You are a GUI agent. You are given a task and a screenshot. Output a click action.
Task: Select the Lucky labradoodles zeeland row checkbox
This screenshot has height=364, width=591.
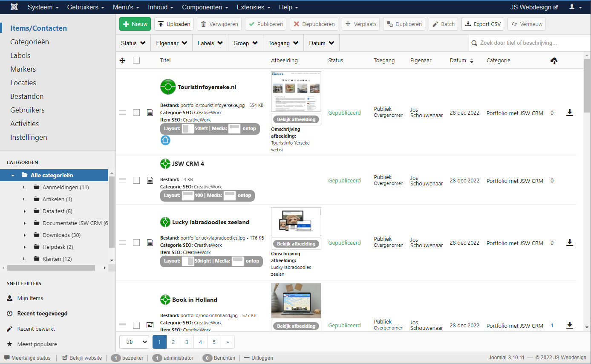(136, 243)
